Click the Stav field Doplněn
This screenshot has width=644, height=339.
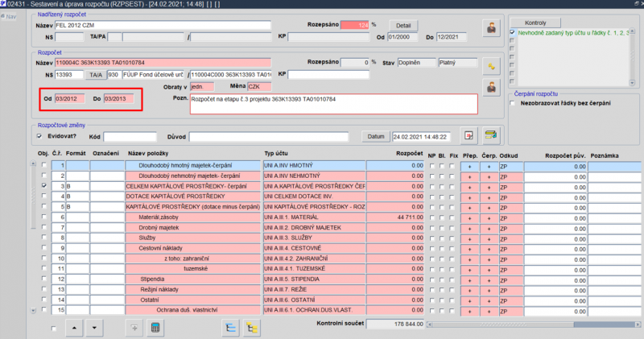point(416,63)
